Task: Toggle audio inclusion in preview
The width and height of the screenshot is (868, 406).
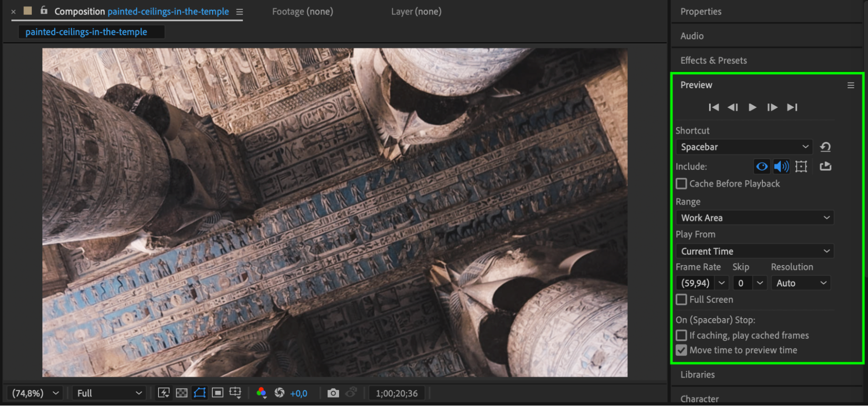Action: [x=781, y=166]
